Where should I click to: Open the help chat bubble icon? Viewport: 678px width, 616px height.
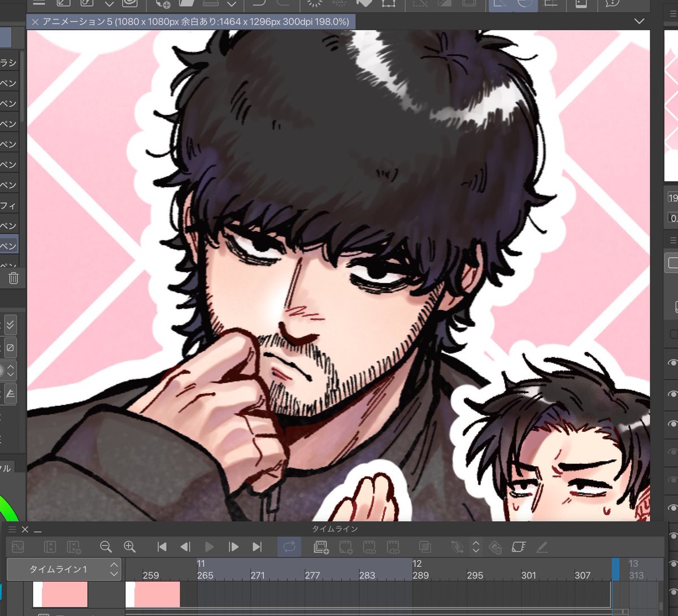coord(612,3)
